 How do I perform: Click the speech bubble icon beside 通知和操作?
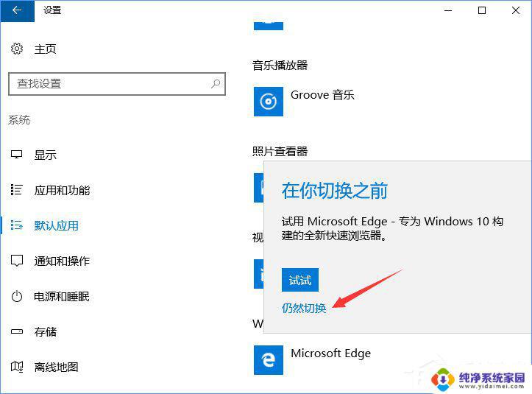(17, 261)
